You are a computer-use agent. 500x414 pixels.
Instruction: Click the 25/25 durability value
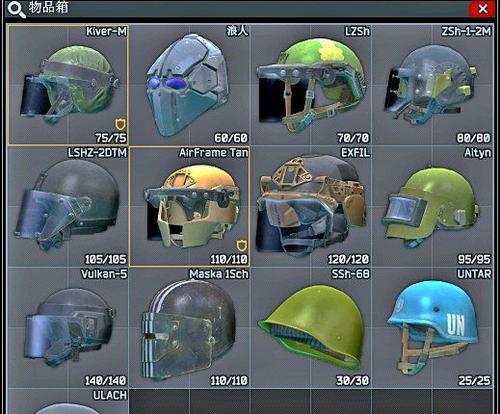pos(475,380)
